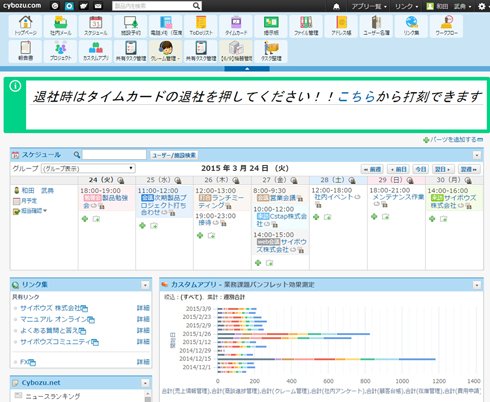Open the app list dropdown in header
The image size is (490, 402).
pos(369,6)
